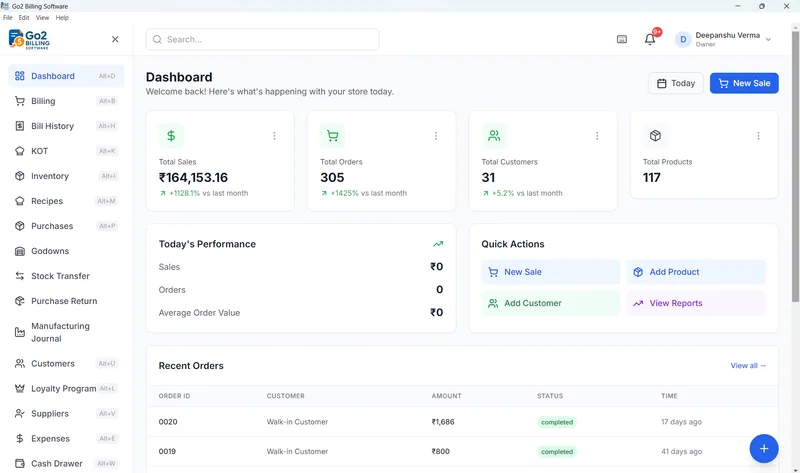Click View Reports quick action
Screen dimensions: 800x473
click(x=696, y=303)
